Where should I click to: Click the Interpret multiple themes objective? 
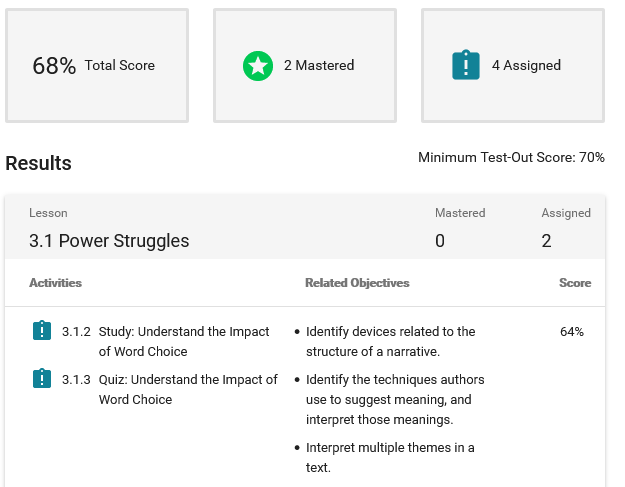pyautogui.click(x=390, y=458)
